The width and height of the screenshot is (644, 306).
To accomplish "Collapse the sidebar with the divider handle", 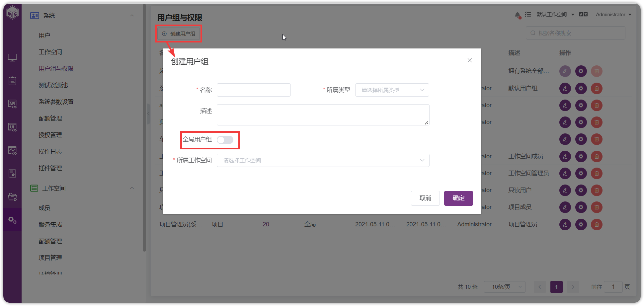I will [149, 114].
